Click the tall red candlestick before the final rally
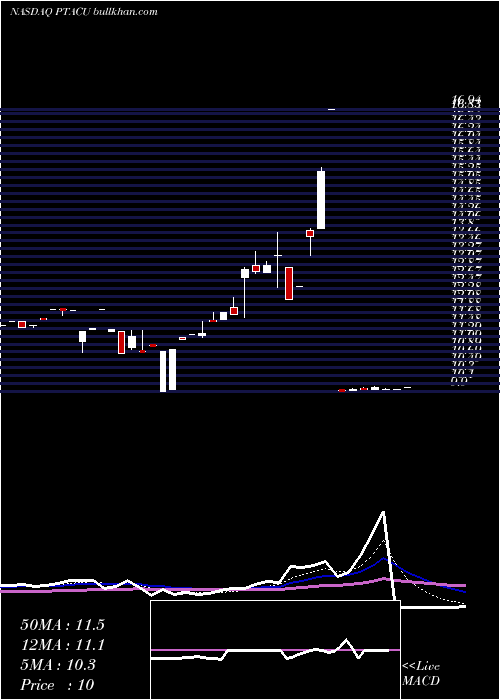Image resolution: width=500 pixels, height=700 pixels. click(x=289, y=283)
